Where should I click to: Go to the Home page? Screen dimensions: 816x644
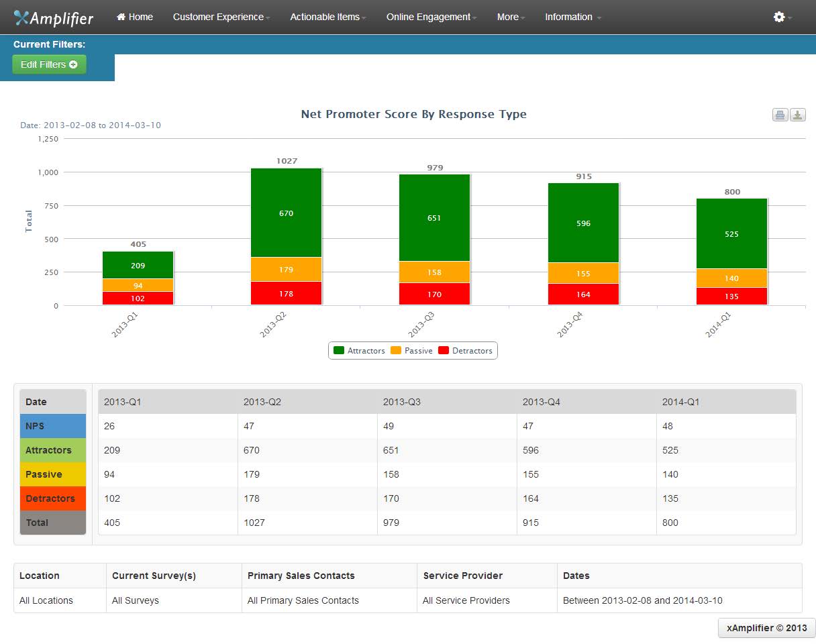point(135,17)
